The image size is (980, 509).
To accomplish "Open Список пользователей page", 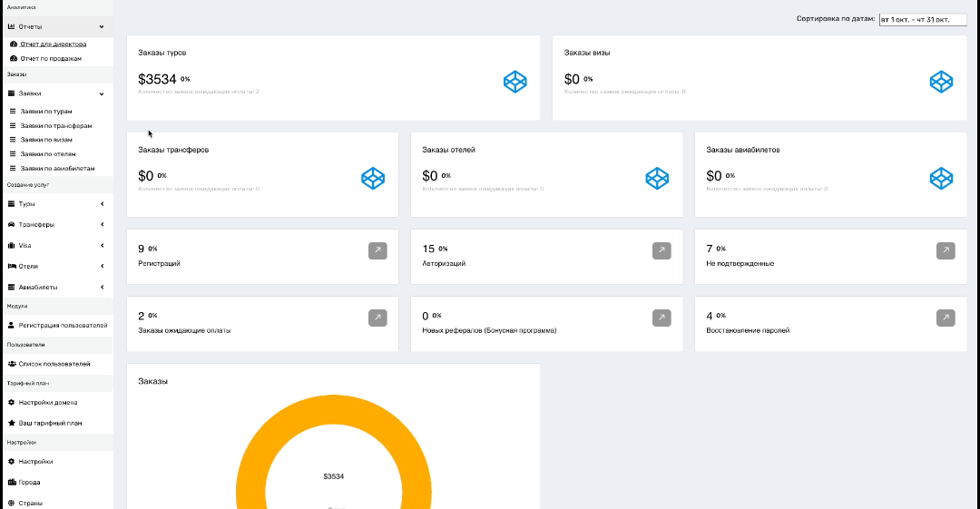I will [54, 364].
